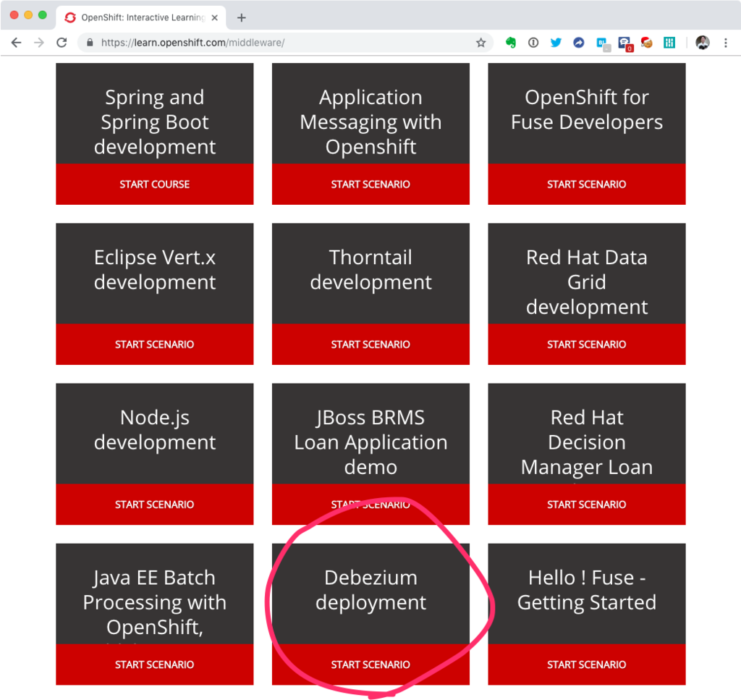Click the blue overlapping-windows extension icon

pos(603,43)
